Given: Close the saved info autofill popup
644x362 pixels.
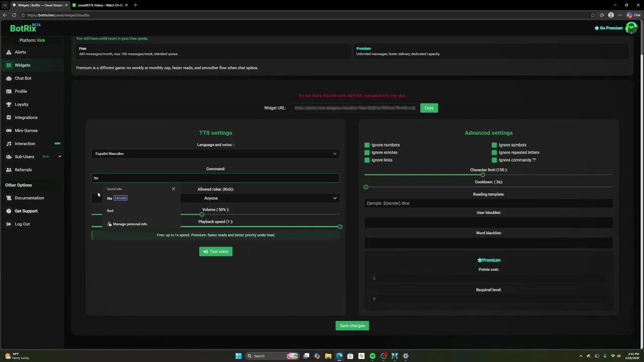Looking at the screenshot, I should 174,189.
